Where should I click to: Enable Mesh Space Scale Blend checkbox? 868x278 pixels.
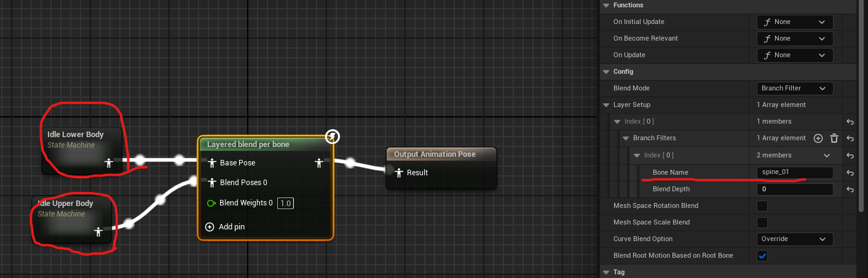(x=762, y=222)
